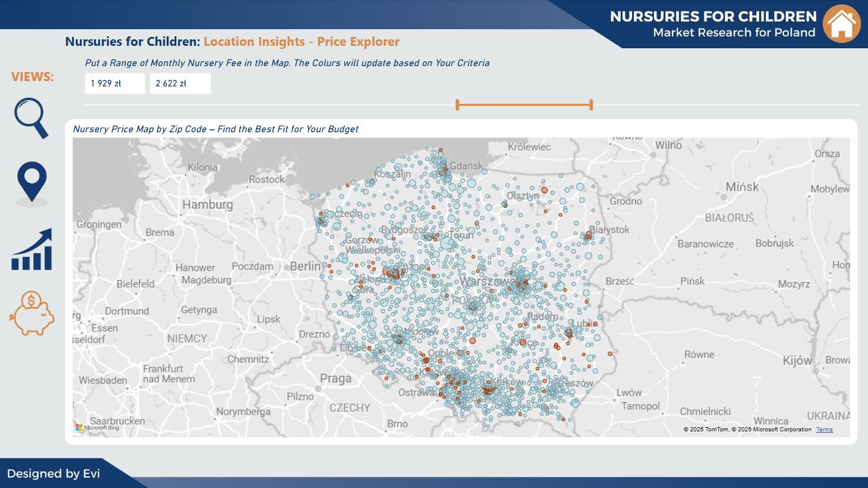Click the Microsoft Bing logo on map
Viewport: 868px width, 488px height.
point(98,428)
